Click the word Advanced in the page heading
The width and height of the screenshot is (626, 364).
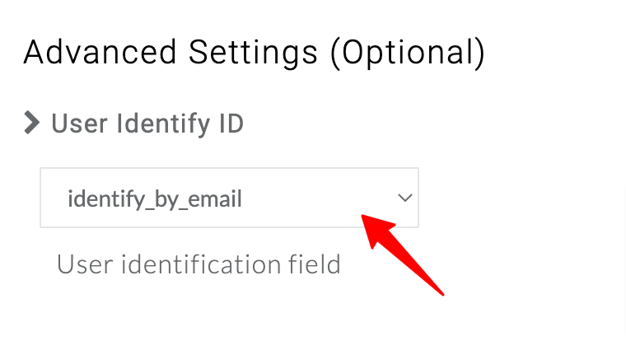(100, 52)
